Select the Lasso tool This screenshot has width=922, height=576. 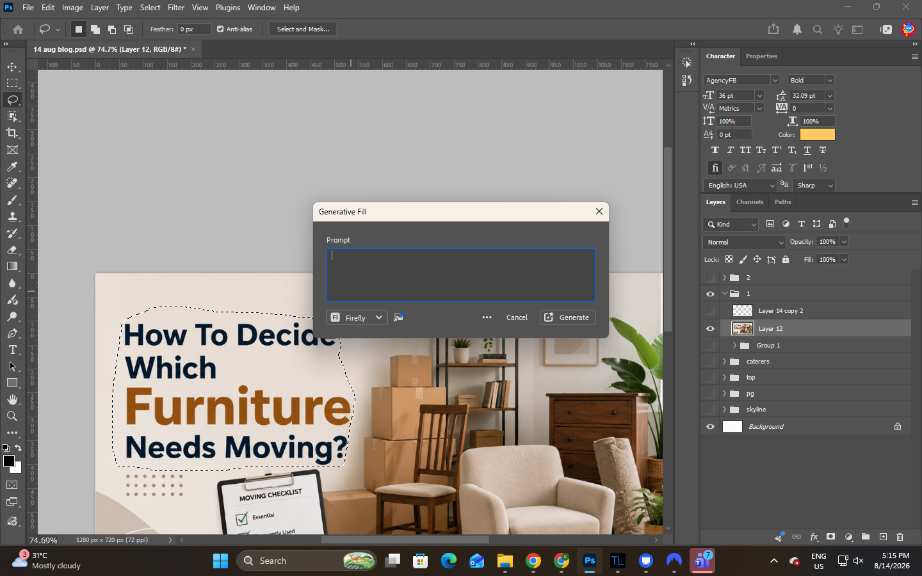pyautogui.click(x=12, y=100)
